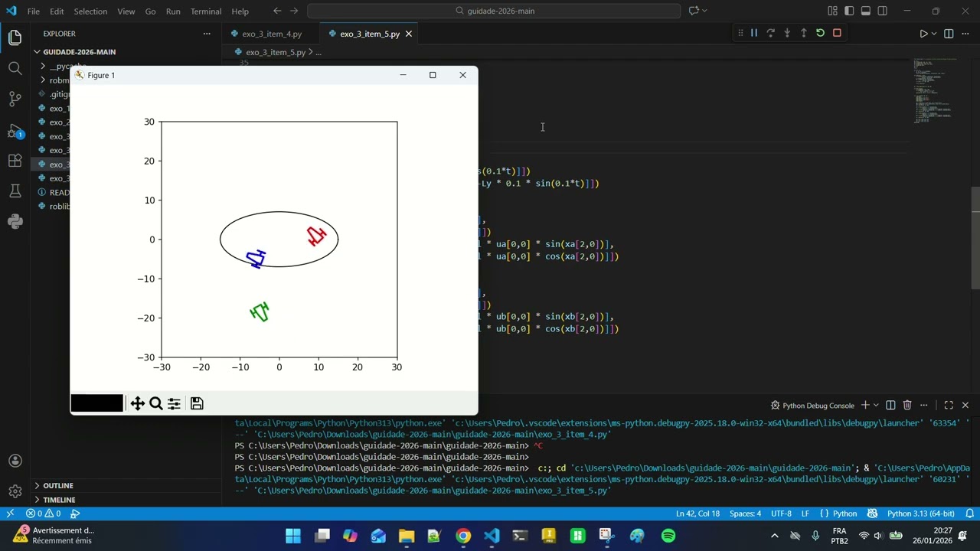Open Spotify from the Windows taskbar

click(668, 536)
